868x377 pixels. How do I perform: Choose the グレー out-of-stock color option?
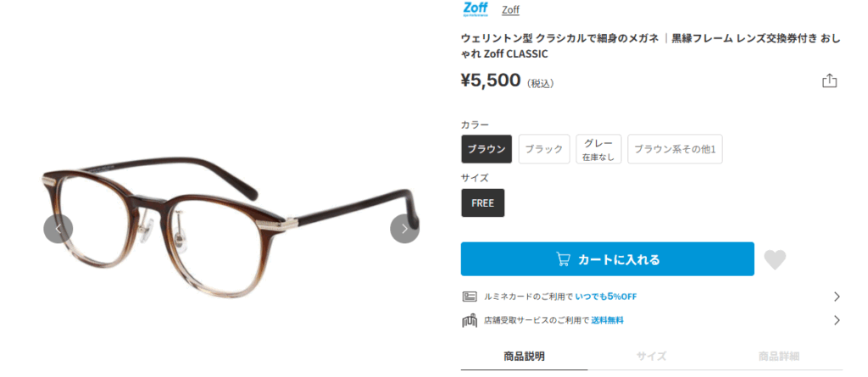coord(598,149)
